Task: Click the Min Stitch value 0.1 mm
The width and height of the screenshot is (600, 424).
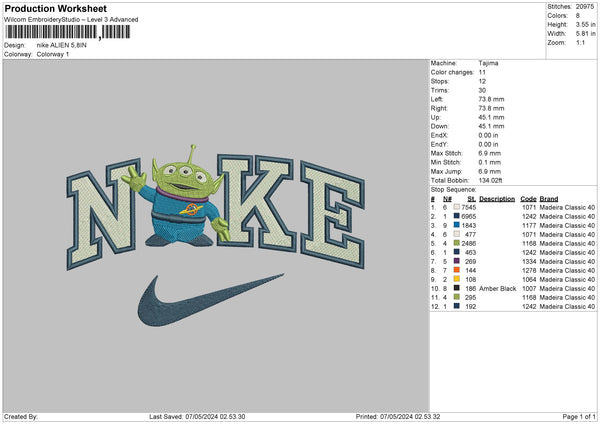Action: (x=489, y=162)
